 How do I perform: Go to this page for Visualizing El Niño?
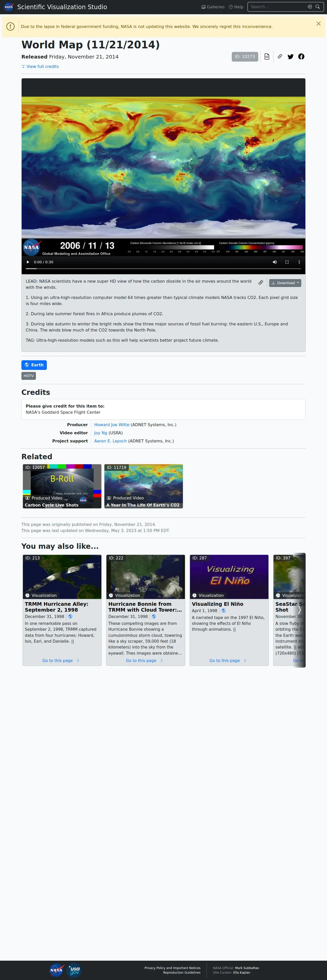228,660
